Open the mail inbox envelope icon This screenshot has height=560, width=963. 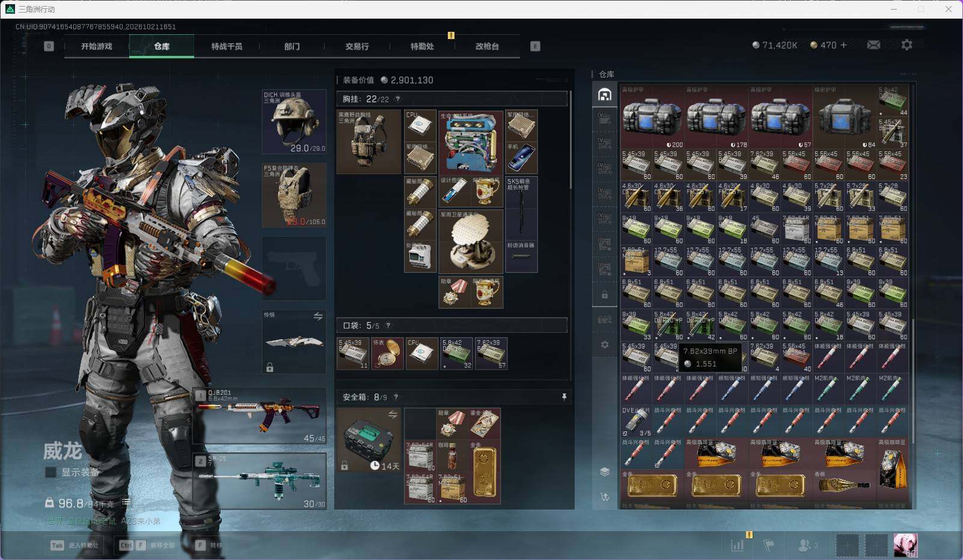click(873, 45)
